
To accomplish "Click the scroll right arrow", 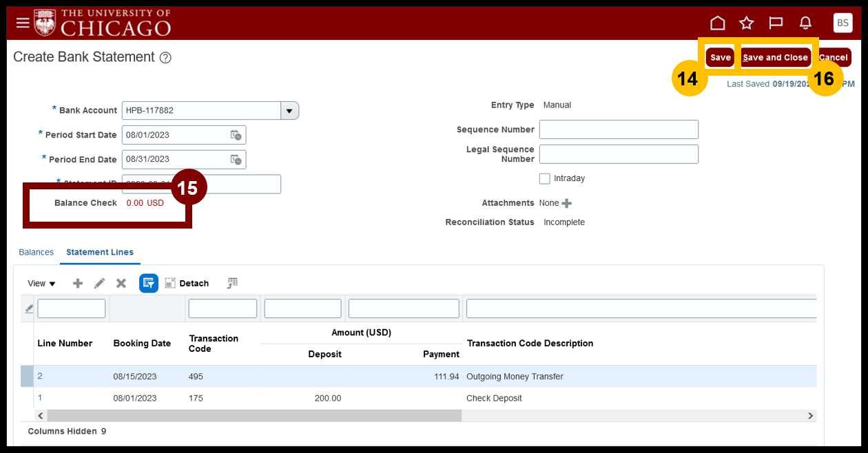I will pos(810,416).
